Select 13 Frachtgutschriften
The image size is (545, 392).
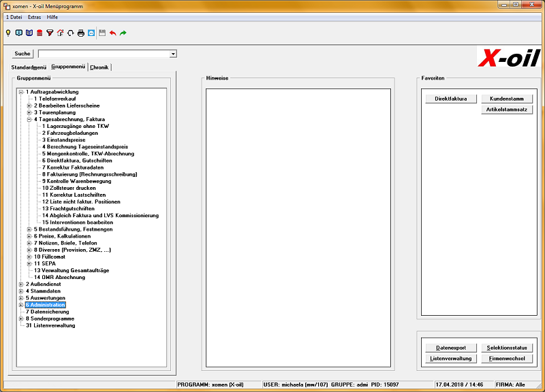(69, 209)
